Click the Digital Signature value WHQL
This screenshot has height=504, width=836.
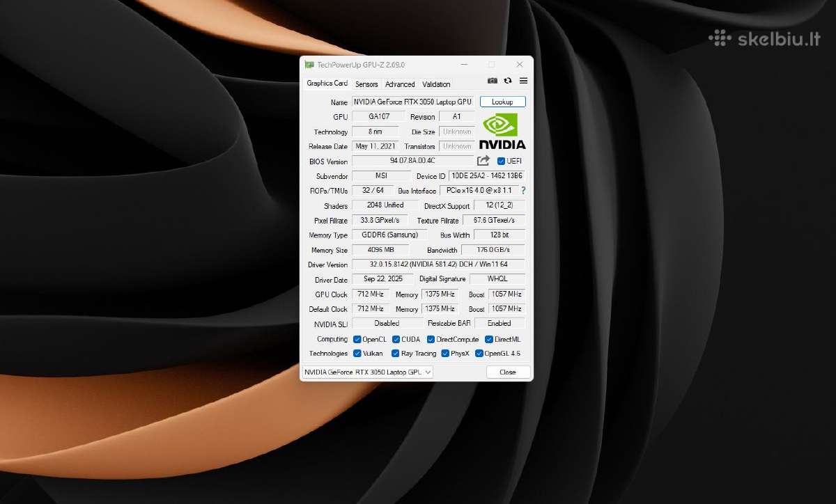pos(497,279)
